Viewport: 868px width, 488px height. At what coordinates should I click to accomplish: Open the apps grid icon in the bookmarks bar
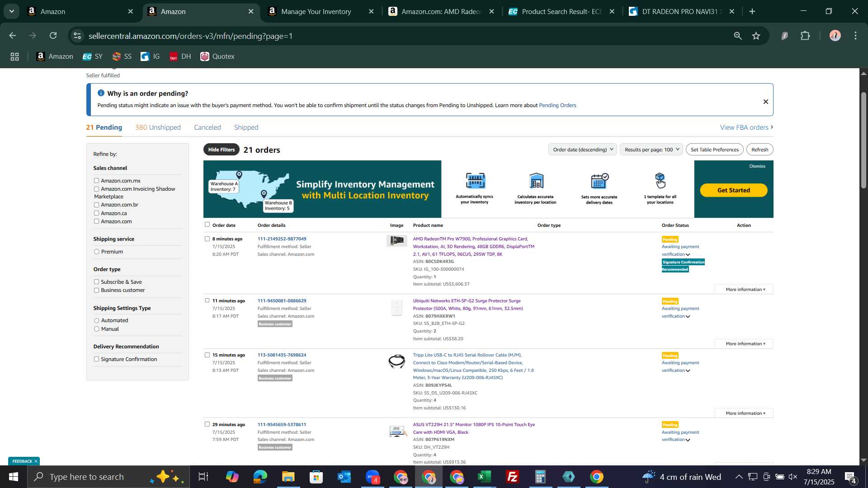click(14, 56)
